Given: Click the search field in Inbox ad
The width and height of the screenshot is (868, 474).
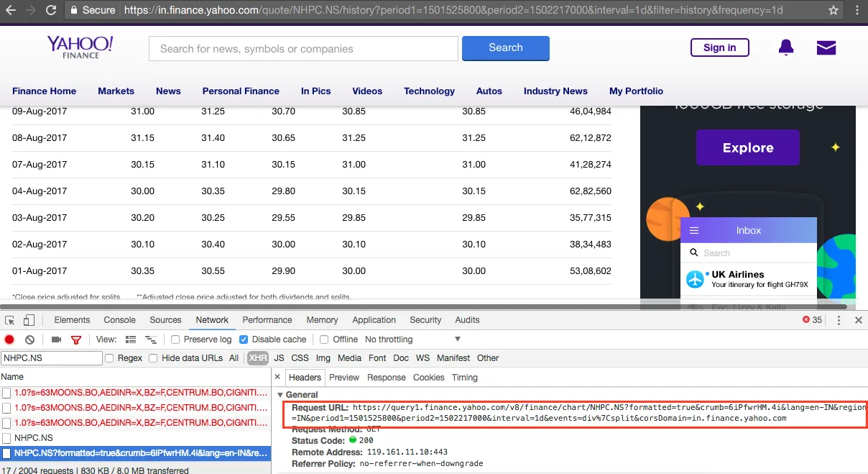Looking at the screenshot, I should point(749,253).
